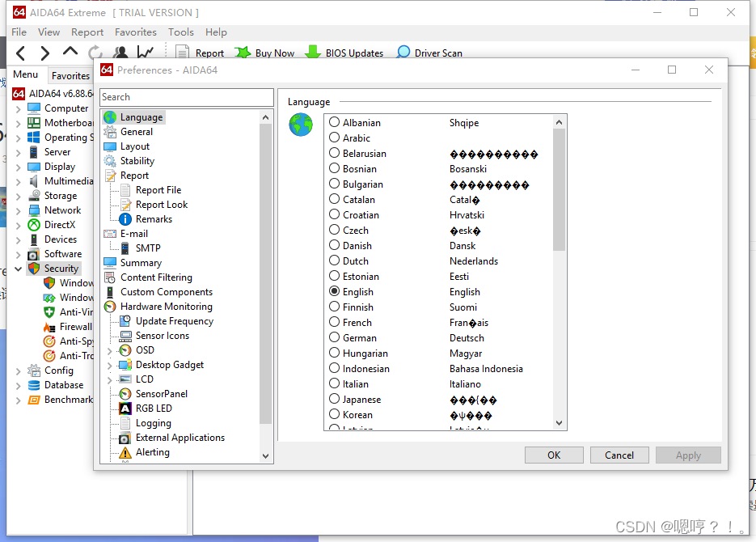The height and width of the screenshot is (542, 756).
Task: Open Hardware Monitoring preferences
Action: [167, 307]
